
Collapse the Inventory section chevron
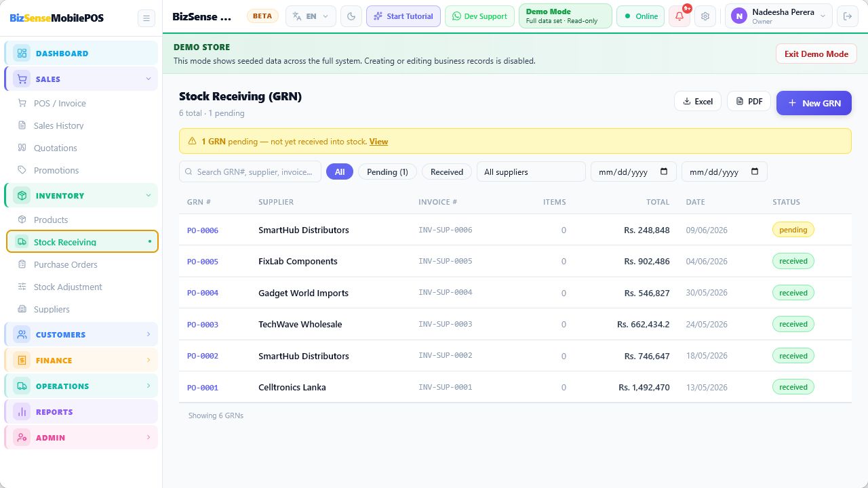[149, 196]
